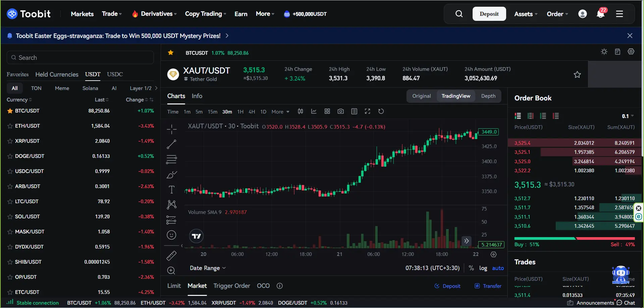Switch theme using the sun icon

[x=604, y=52]
